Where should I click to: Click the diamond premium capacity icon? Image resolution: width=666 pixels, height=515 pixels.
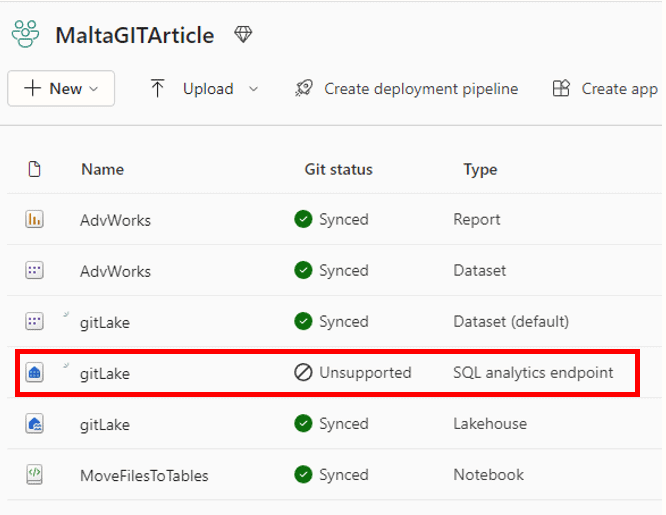[x=243, y=34]
